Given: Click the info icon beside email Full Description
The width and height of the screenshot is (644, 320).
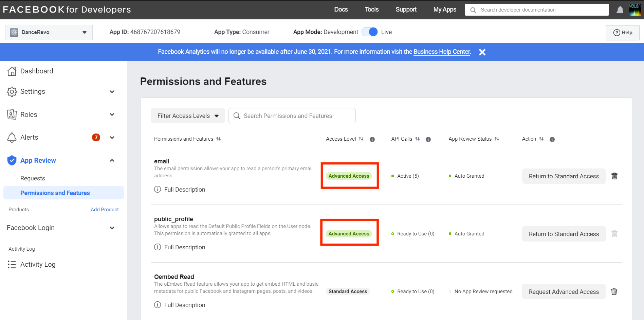Looking at the screenshot, I should 158,189.
